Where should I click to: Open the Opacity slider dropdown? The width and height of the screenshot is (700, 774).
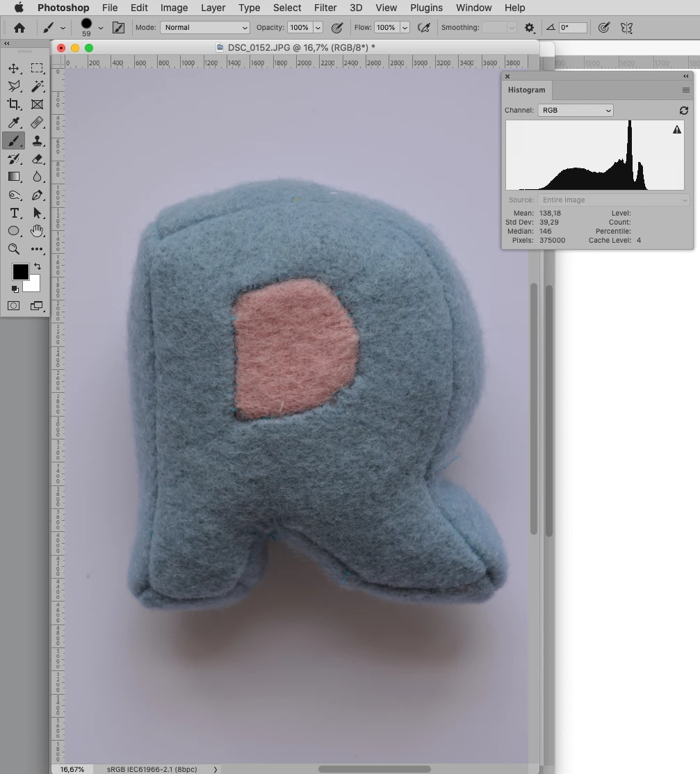click(x=318, y=28)
